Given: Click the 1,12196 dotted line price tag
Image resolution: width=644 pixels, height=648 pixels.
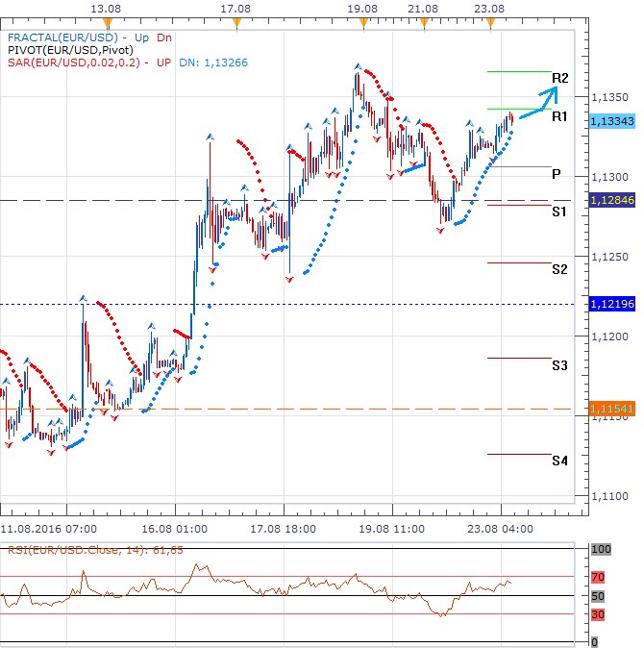Looking at the screenshot, I should click(611, 304).
